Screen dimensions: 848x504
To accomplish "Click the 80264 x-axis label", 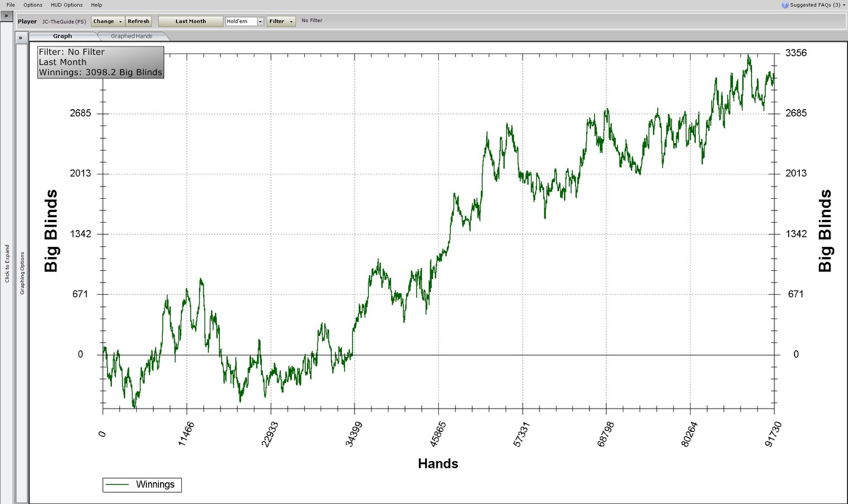I will click(x=690, y=434).
